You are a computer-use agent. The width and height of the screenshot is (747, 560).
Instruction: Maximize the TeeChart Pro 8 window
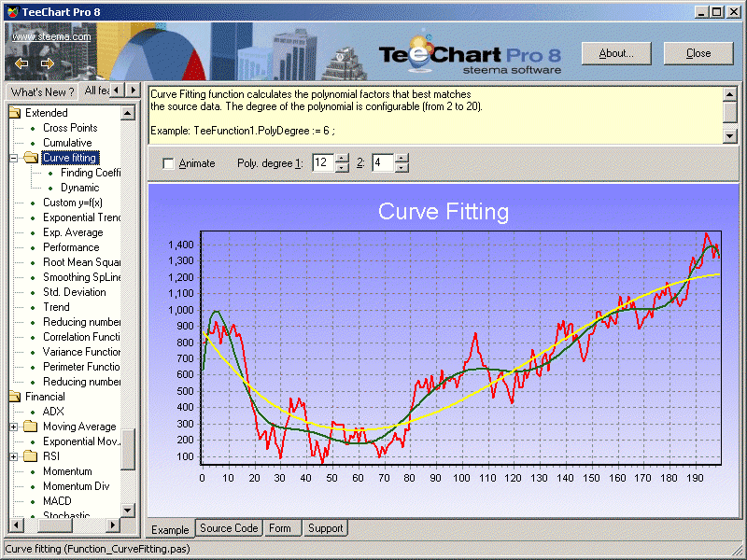pyautogui.click(x=716, y=12)
